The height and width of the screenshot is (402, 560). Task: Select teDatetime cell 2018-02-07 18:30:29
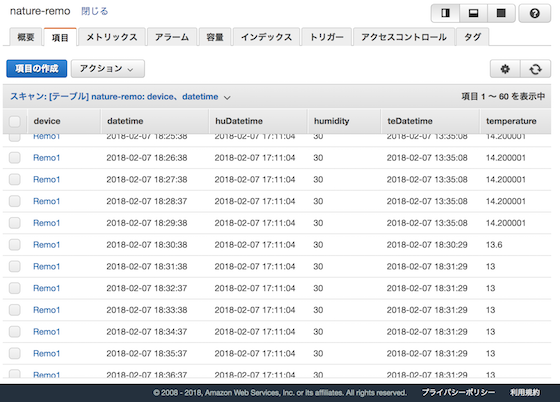tap(427, 245)
